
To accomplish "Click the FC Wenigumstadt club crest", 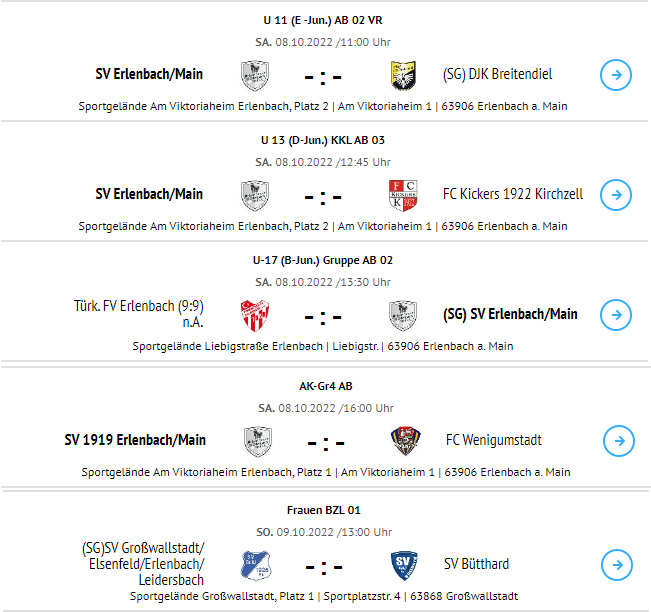I will [406, 441].
